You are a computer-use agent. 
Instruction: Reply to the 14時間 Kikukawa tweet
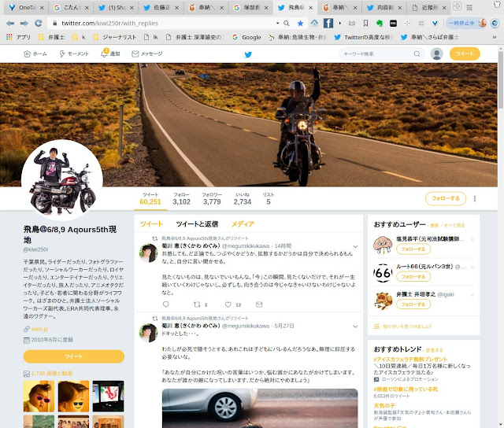click(166, 304)
